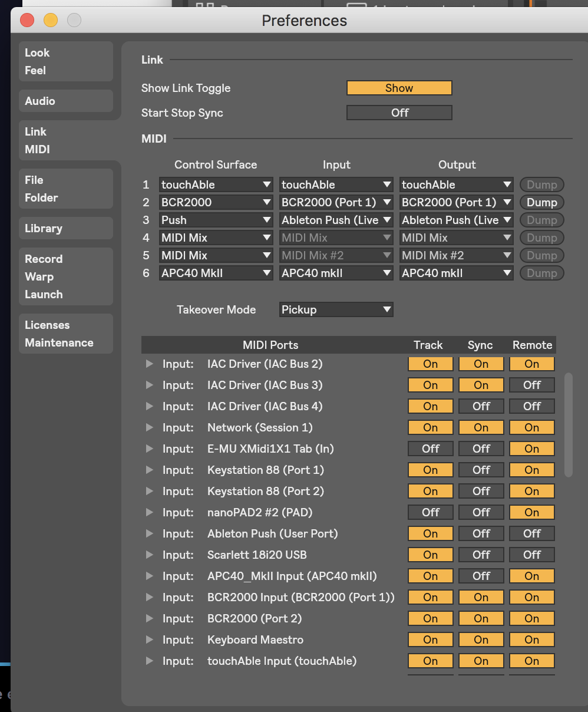Open the Ableton Push Output dropdown
Image resolution: width=588 pixels, height=712 pixels.
(457, 220)
